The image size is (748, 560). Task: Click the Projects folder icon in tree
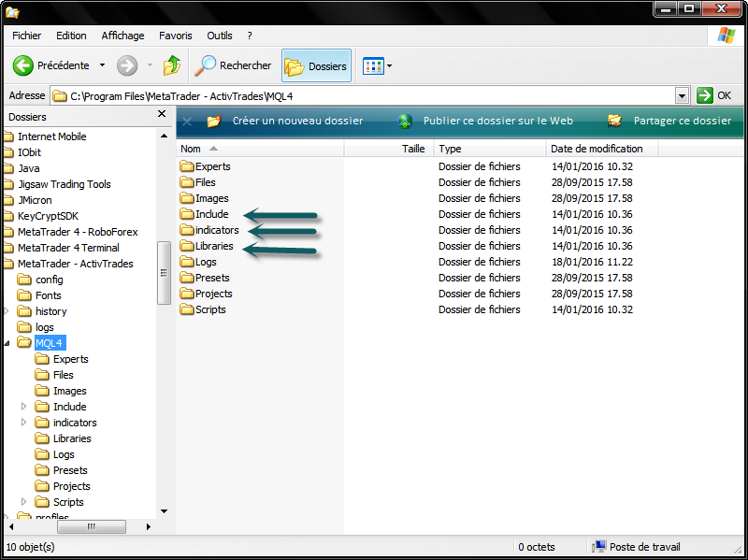click(x=42, y=485)
